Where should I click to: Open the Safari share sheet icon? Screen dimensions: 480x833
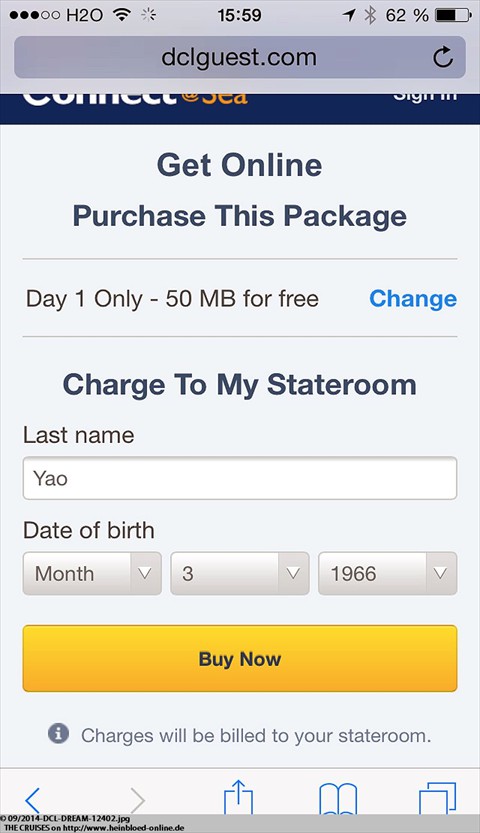[x=238, y=797]
